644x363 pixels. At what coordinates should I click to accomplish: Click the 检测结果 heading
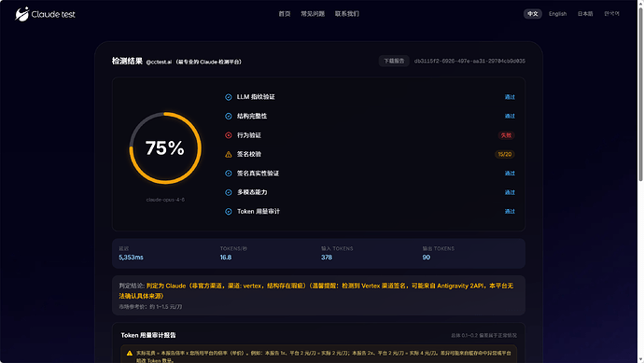[x=127, y=62]
